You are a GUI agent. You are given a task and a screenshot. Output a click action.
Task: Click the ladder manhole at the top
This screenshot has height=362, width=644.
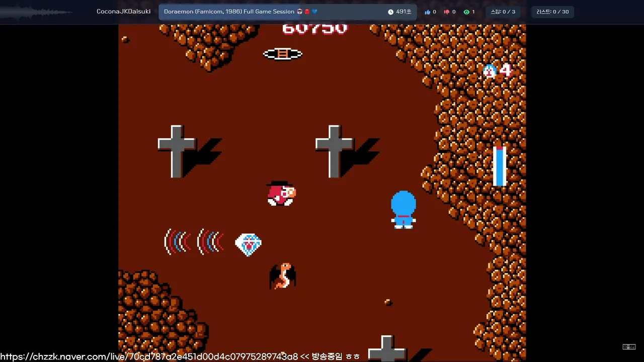pos(283,54)
